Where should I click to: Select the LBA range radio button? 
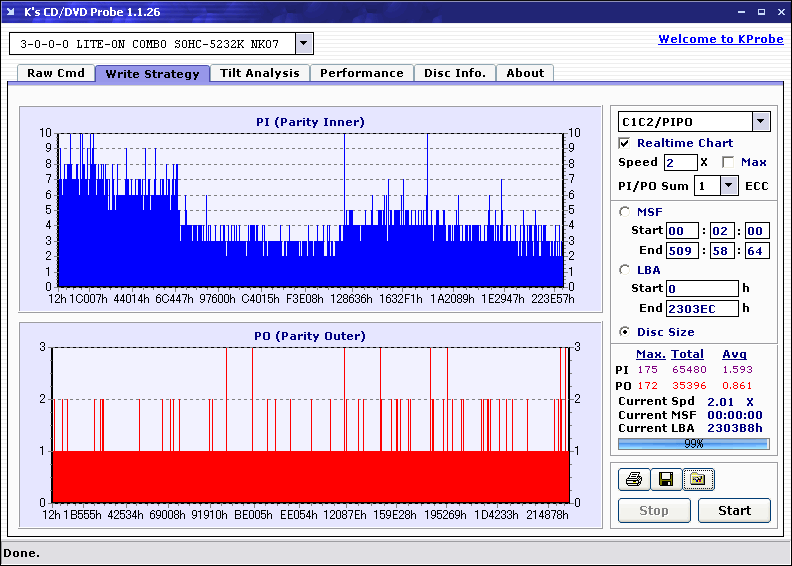click(x=625, y=269)
